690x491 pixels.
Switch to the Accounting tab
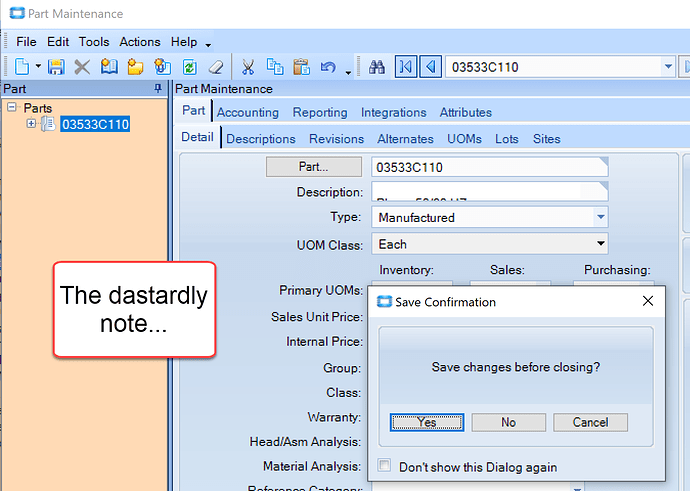click(248, 112)
